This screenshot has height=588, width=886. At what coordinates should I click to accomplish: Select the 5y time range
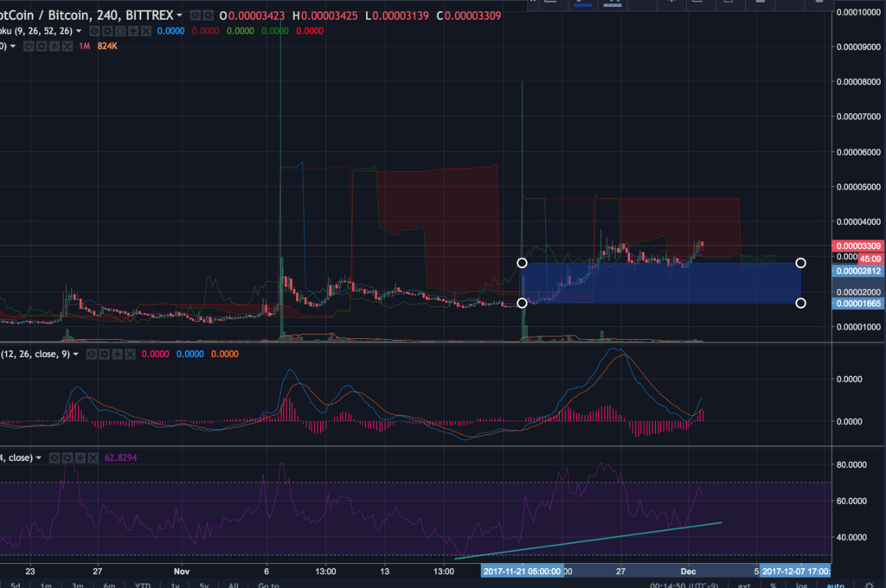click(x=204, y=585)
